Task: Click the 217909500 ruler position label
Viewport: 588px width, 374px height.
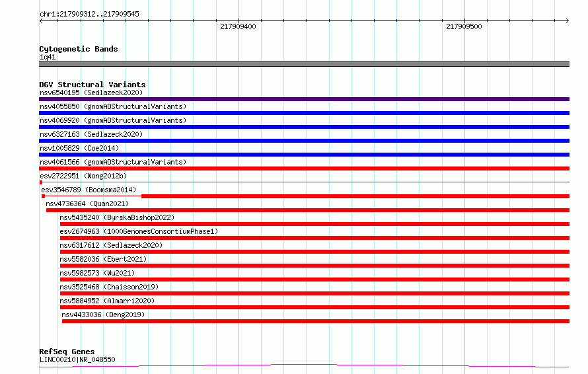Action: pos(464,26)
